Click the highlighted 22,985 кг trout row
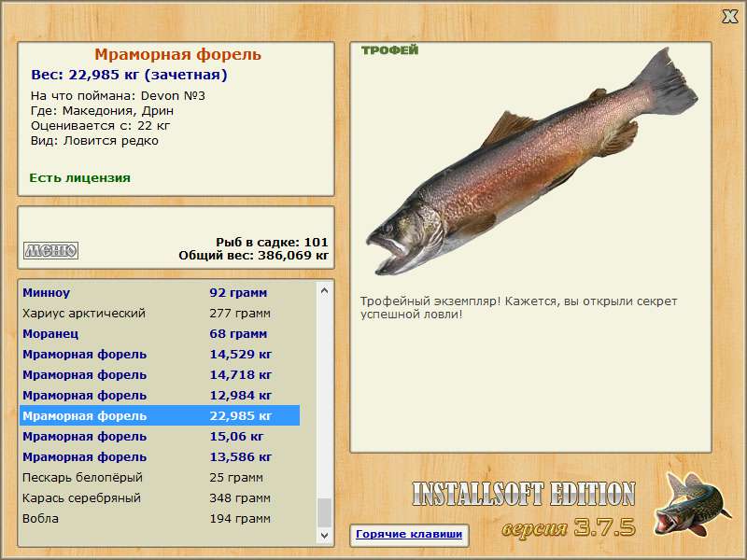The height and width of the screenshot is (560, 747). (160, 415)
